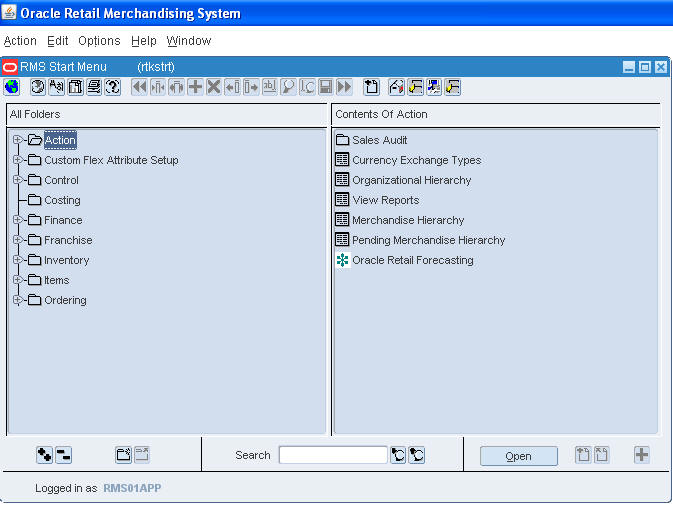Maximize the RMS Start Menu window
The width and height of the screenshot is (673, 506).
tap(645, 67)
